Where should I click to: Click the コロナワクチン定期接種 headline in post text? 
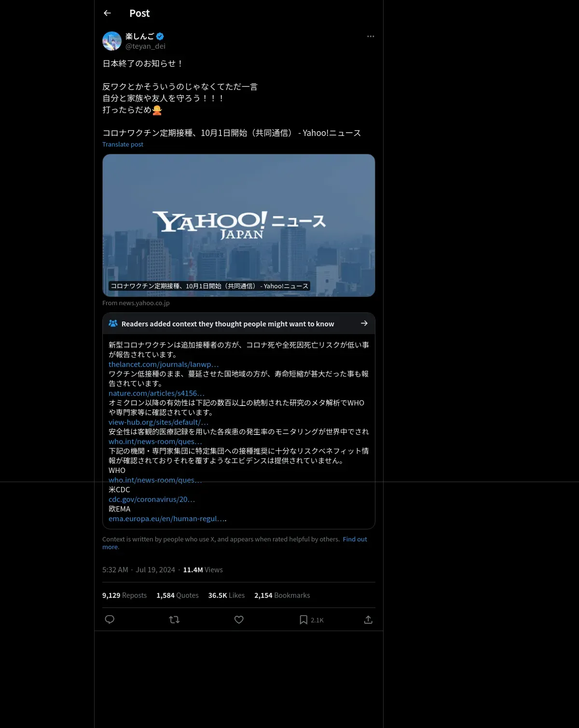click(232, 133)
